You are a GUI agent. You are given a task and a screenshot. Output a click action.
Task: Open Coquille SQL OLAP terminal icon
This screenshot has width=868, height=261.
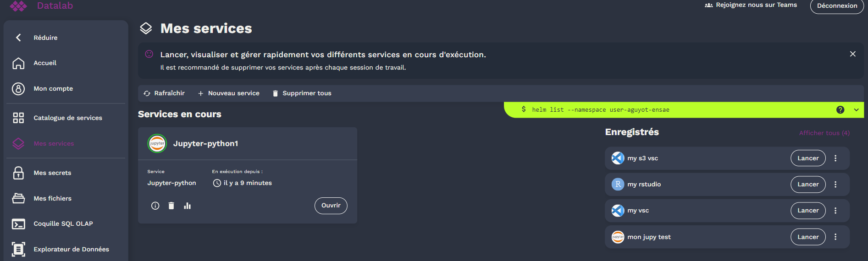[18, 224]
